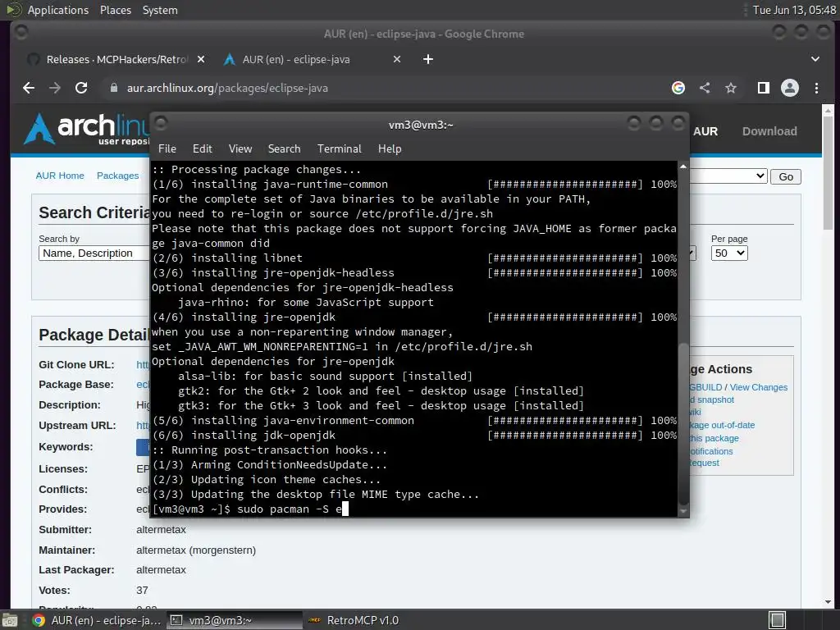Open the Google account icon in address bar

tap(678, 88)
